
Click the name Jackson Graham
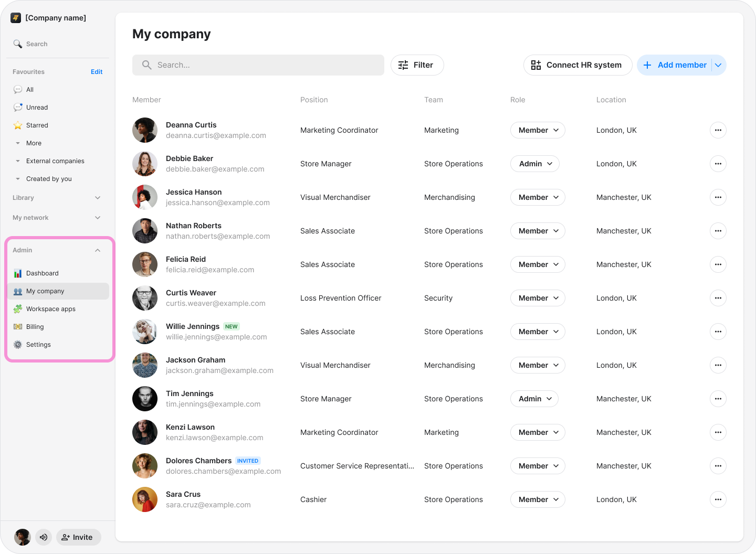click(195, 360)
